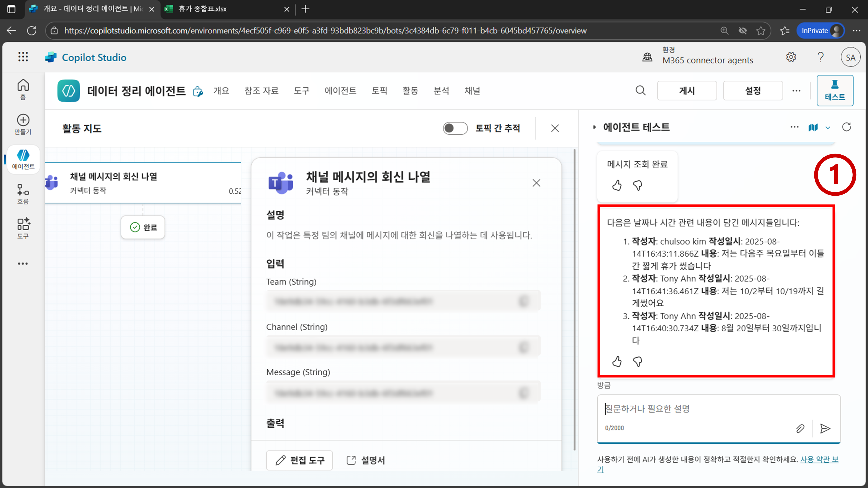868x488 pixels.
Task: Click the send message arrow icon
Action: click(x=825, y=428)
